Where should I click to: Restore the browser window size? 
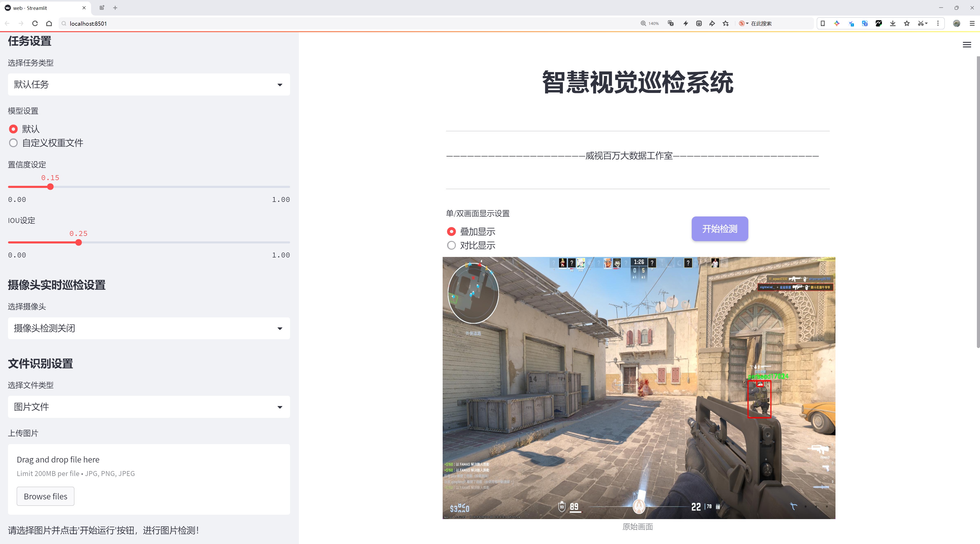coord(956,8)
